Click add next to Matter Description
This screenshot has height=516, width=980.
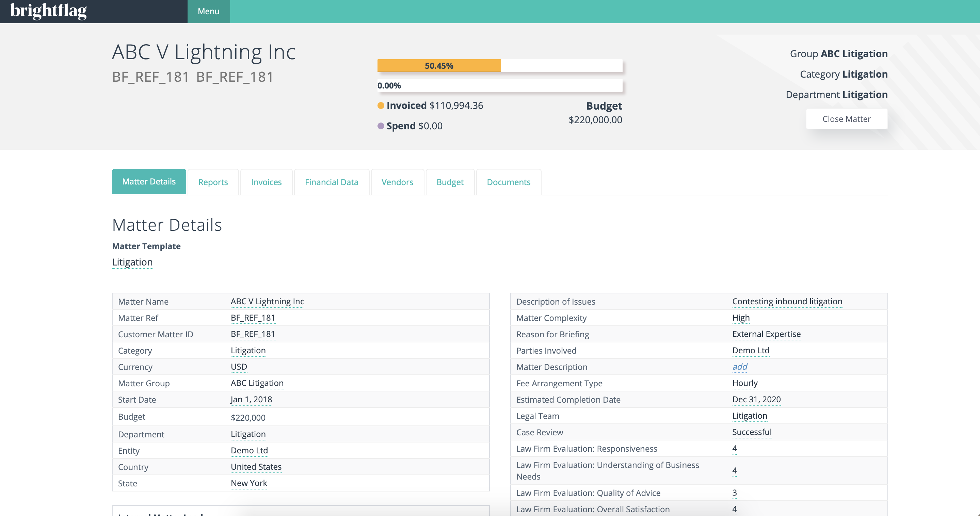[739, 367]
